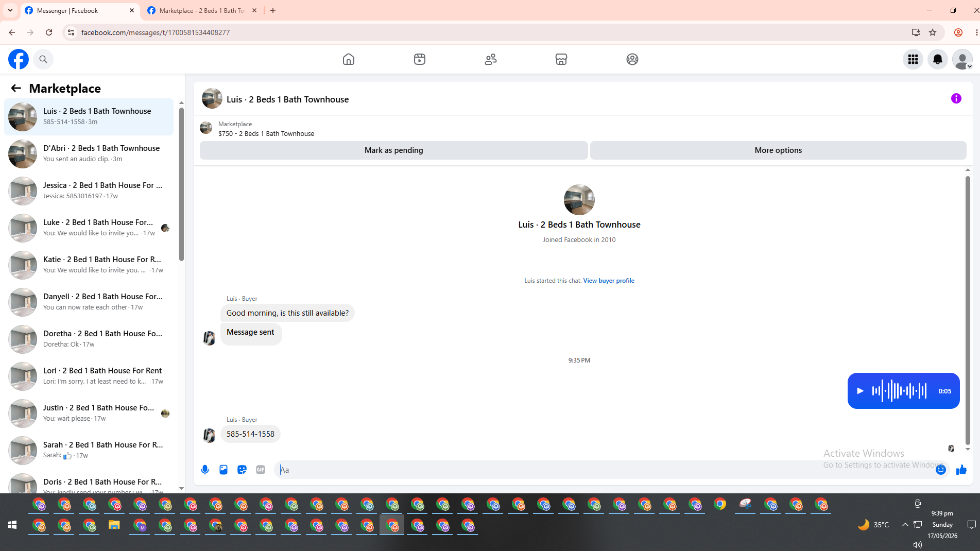Click the Mark as pending button
The height and width of the screenshot is (551, 980).
tap(393, 150)
